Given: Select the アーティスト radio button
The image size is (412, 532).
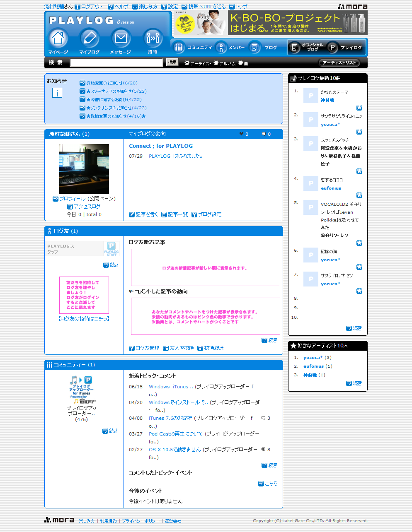Looking at the screenshot, I should [187, 63].
